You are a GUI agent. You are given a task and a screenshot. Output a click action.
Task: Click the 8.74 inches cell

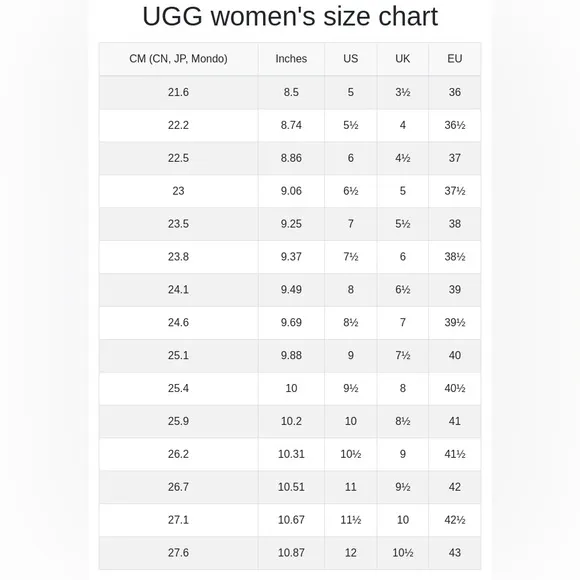coord(291,125)
